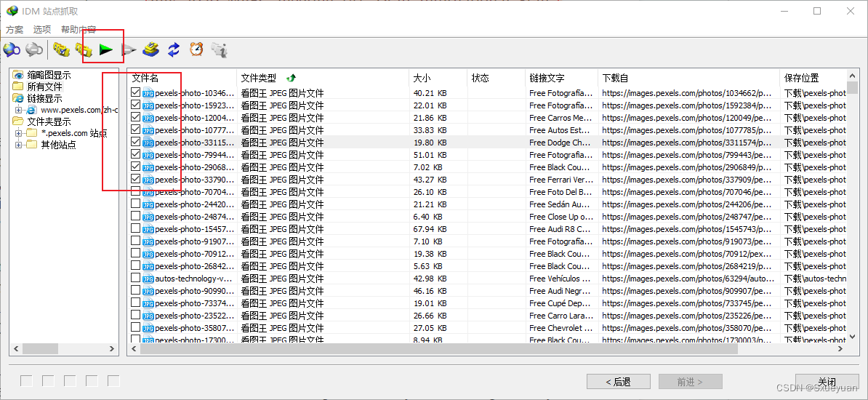Click the JPG icon of pexels-photo-10346
868x400 pixels.
[x=148, y=93]
